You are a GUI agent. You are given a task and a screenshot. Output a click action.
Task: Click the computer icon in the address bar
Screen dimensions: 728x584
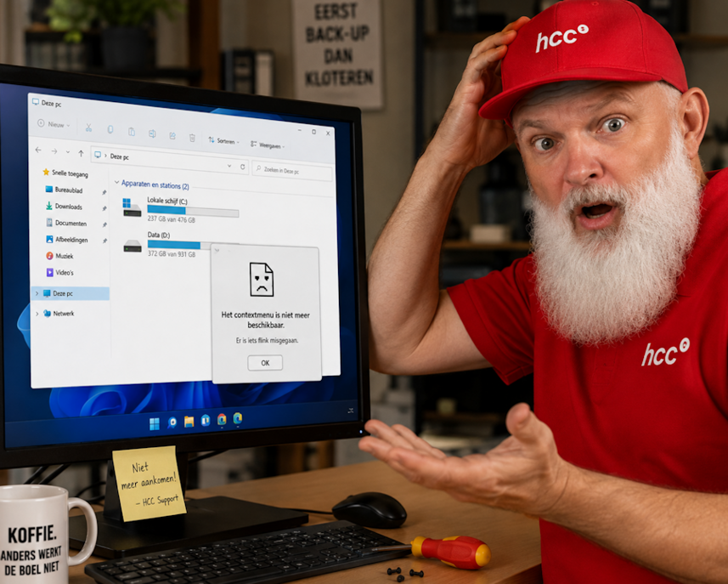98,156
